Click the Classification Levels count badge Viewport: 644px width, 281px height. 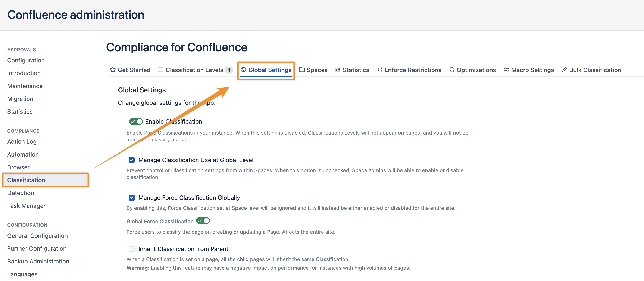coord(229,70)
